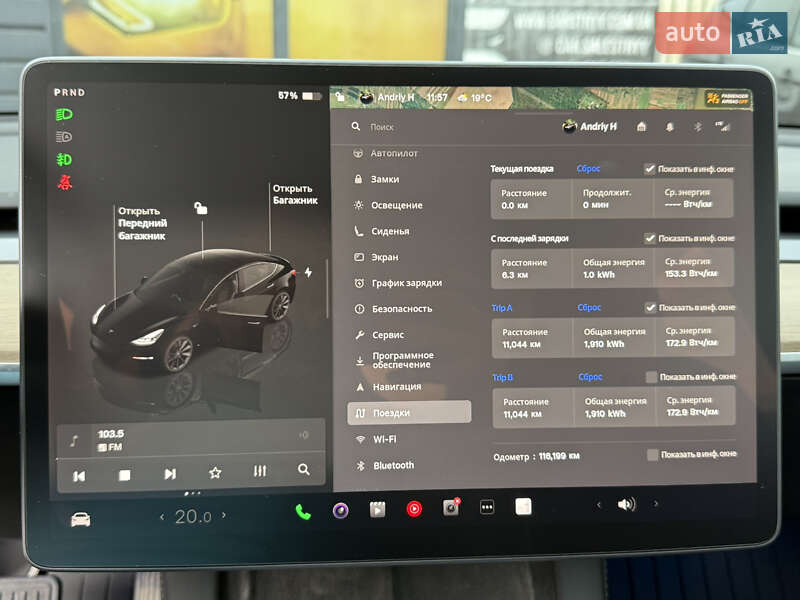Launch the red YouTube app icon

[414, 508]
